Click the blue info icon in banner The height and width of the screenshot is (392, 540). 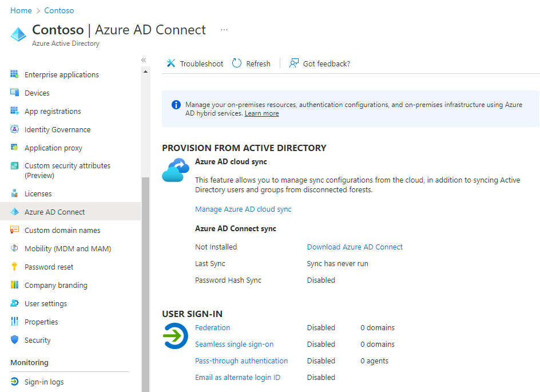click(176, 105)
